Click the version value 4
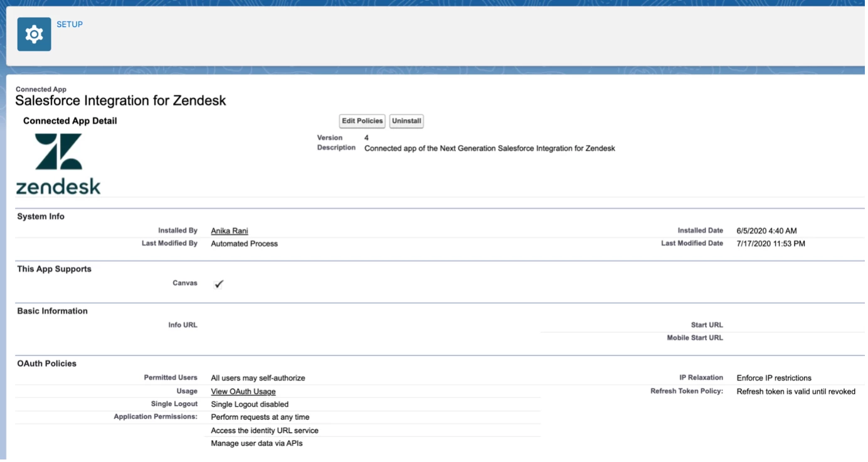Screen dimensions: 868x462 pos(366,137)
